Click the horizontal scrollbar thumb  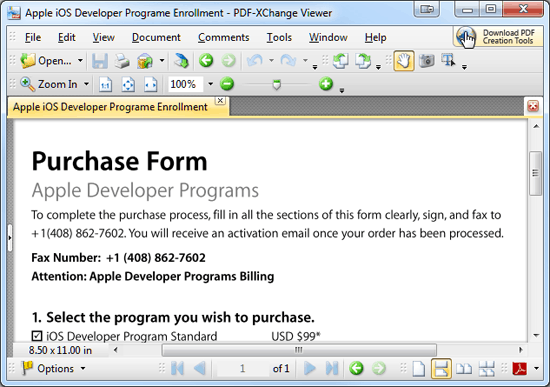[299, 350]
